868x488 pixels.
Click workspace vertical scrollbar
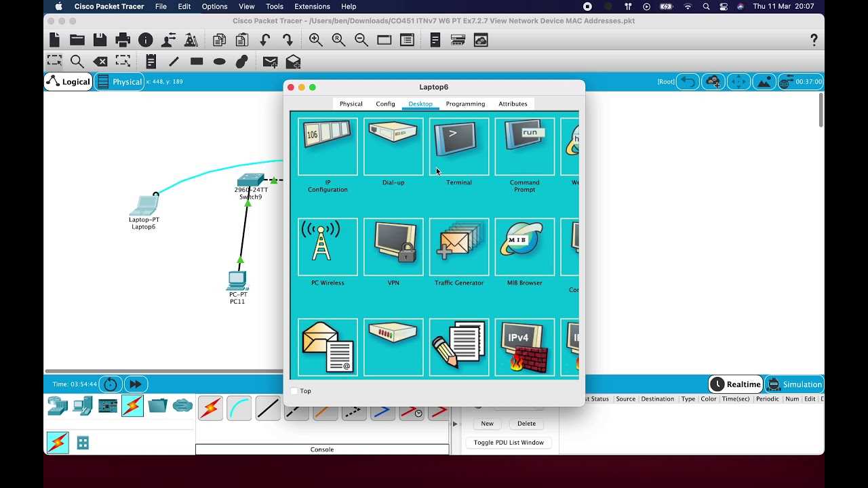click(x=821, y=110)
